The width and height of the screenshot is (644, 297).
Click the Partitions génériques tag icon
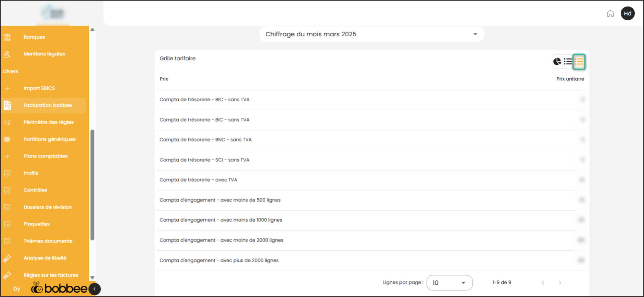click(x=7, y=139)
